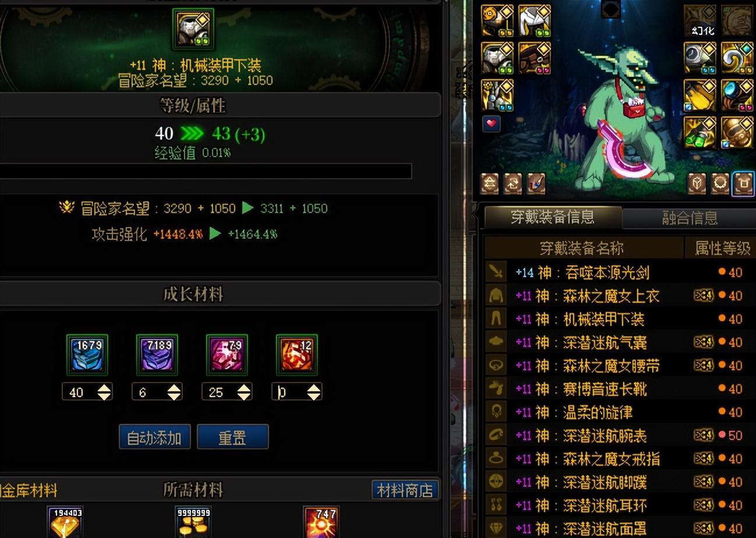Image resolution: width=756 pixels, height=538 pixels.
Task: Click the 重置 reset button
Action: click(232, 437)
